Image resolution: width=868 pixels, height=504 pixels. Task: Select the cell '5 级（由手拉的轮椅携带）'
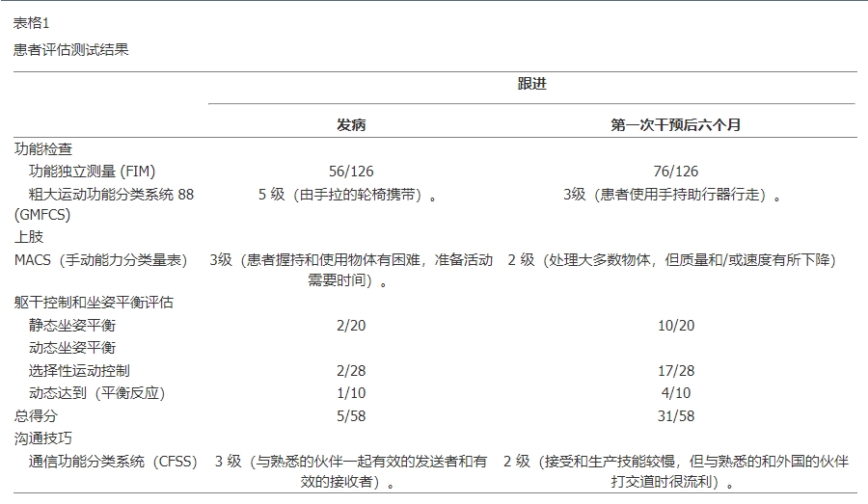[347, 195]
